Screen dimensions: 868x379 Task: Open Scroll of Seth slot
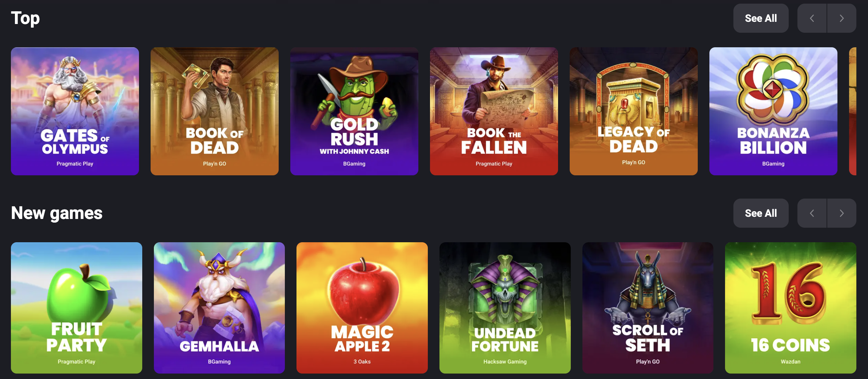pyautogui.click(x=648, y=308)
